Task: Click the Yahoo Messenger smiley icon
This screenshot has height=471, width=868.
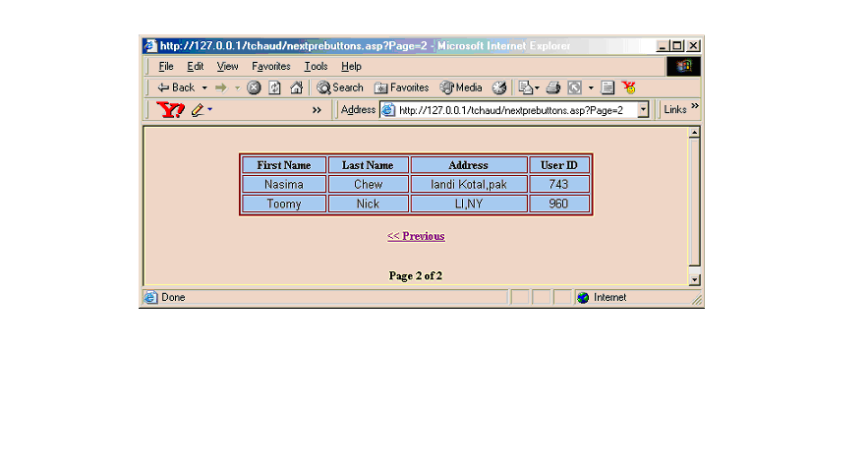Action: tap(628, 88)
